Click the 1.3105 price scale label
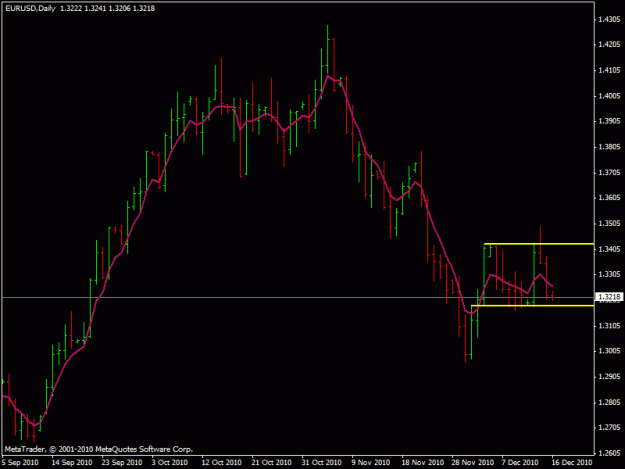Image resolution: width=625 pixels, height=469 pixels. coord(609,326)
